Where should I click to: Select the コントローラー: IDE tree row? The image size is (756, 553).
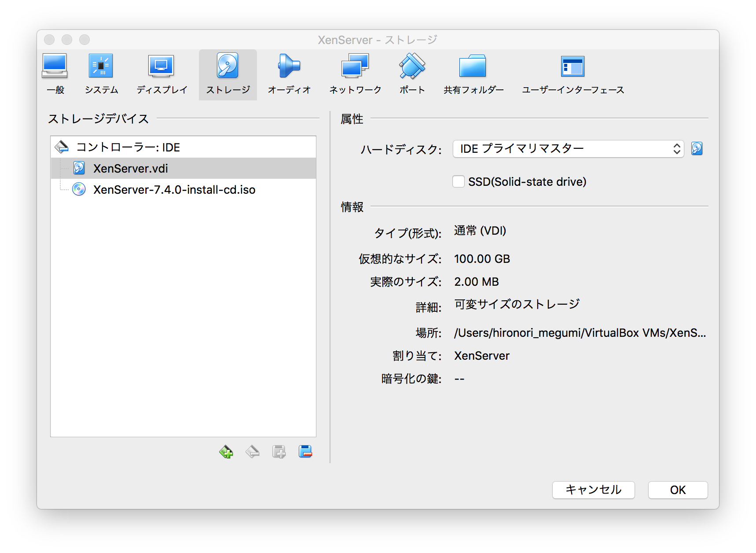pyautogui.click(x=183, y=147)
